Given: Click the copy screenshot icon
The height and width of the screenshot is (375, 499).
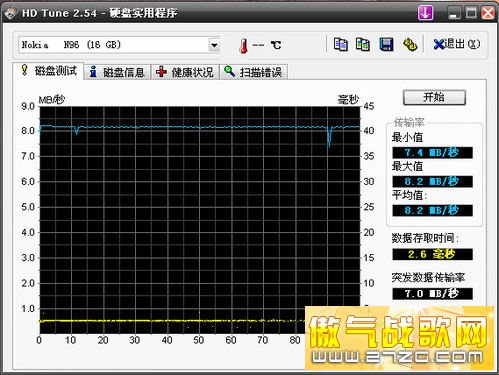Looking at the screenshot, I should click(x=363, y=44).
